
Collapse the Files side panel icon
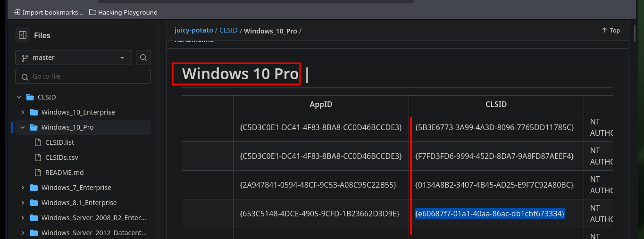[x=22, y=35]
